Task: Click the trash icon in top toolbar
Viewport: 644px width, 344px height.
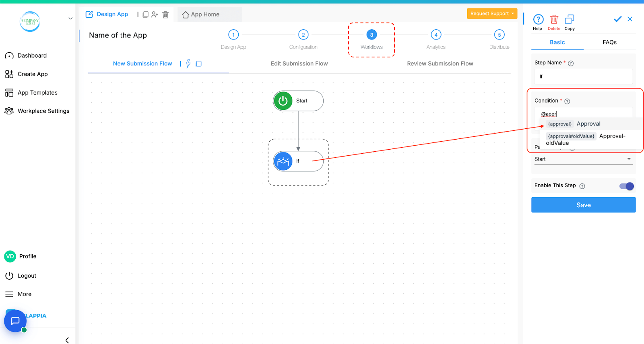Action: pyautogui.click(x=165, y=14)
